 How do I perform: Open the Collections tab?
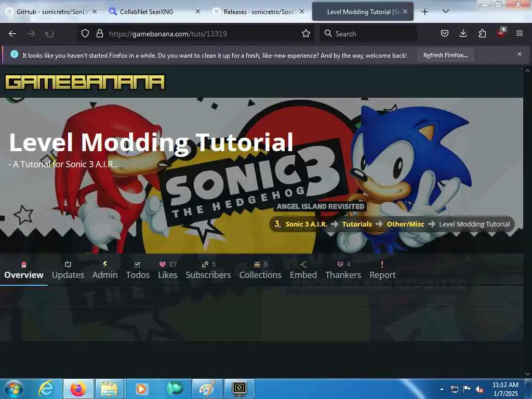point(260,270)
